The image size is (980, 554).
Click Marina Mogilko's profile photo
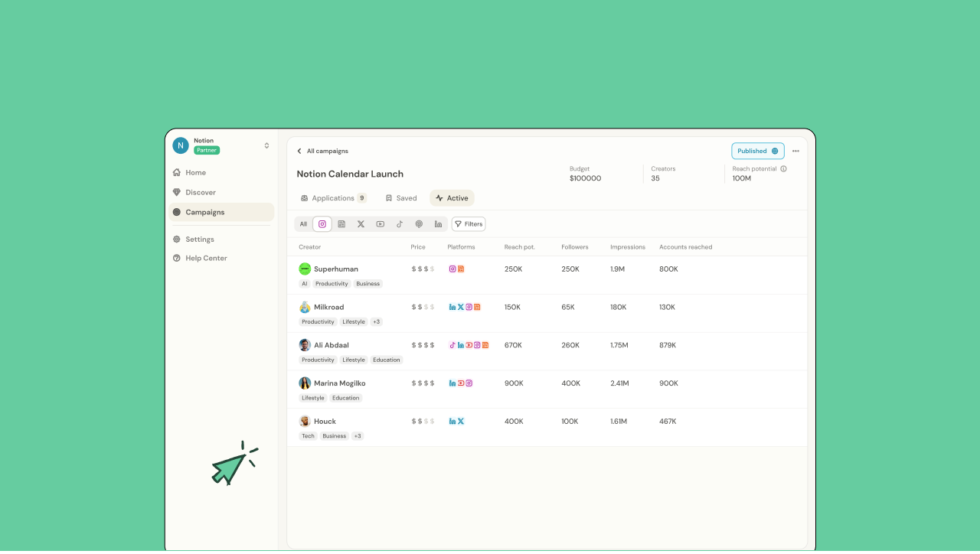pos(305,383)
